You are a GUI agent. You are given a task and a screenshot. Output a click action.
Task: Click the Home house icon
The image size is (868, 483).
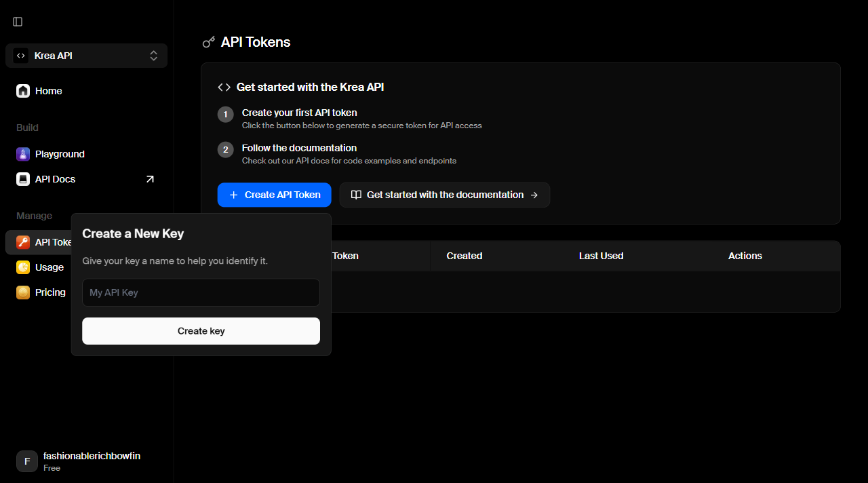pyautogui.click(x=23, y=91)
